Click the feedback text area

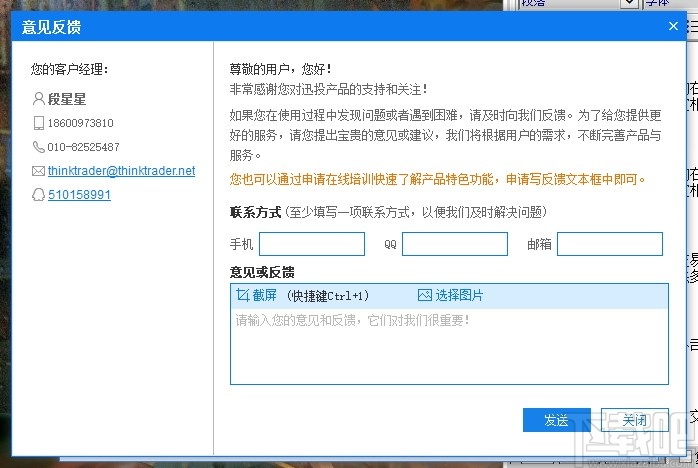click(x=449, y=346)
